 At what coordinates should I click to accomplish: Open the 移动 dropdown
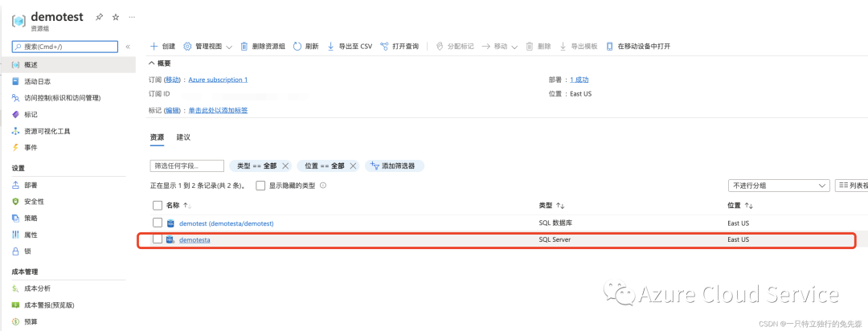[499, 47]
